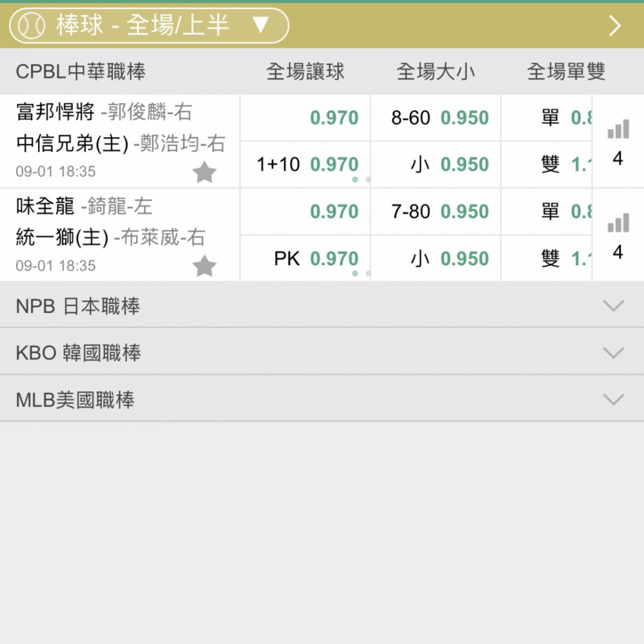Image resolution: width=644 pixels, height=644 pixels.
Task: Select 富邦悍將 handicap odds 0.970
Action: pyautogui.click(x=305, y=118)
